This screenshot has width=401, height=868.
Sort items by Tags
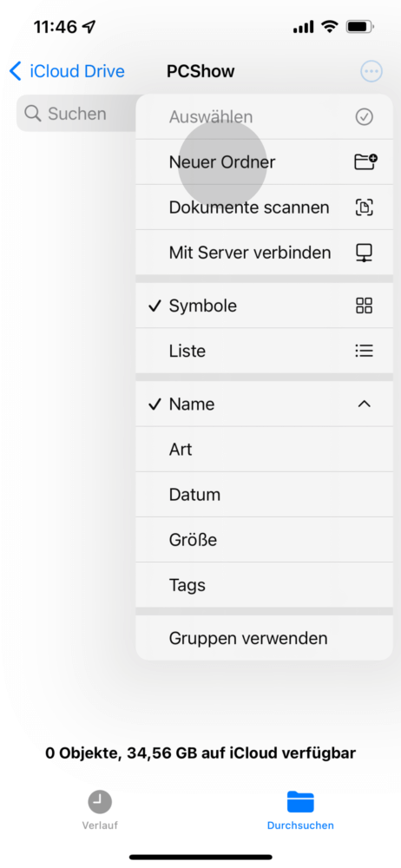264,585
